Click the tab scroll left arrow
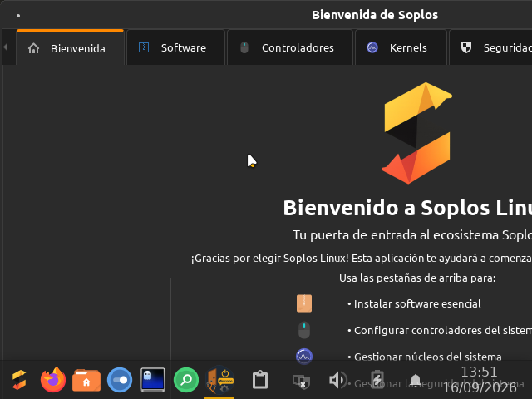The image size is (532, 399). pyautogui.click(x=6, y=47)
